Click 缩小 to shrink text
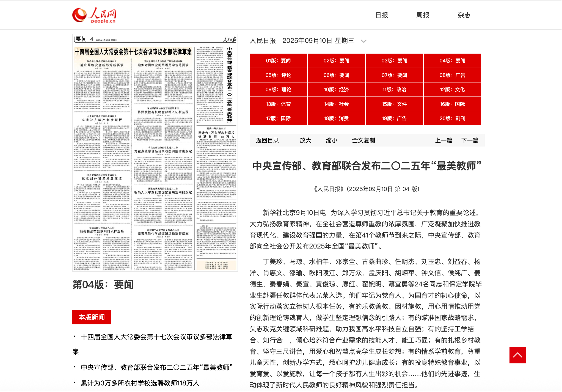562x392 pixels. [332, 140]
